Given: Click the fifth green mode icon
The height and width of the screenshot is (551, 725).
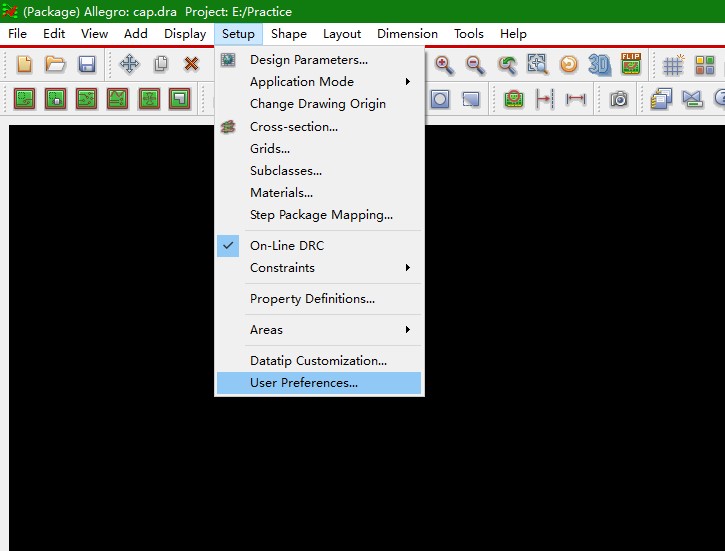Looking at the screenshot, I should (149, 98).
